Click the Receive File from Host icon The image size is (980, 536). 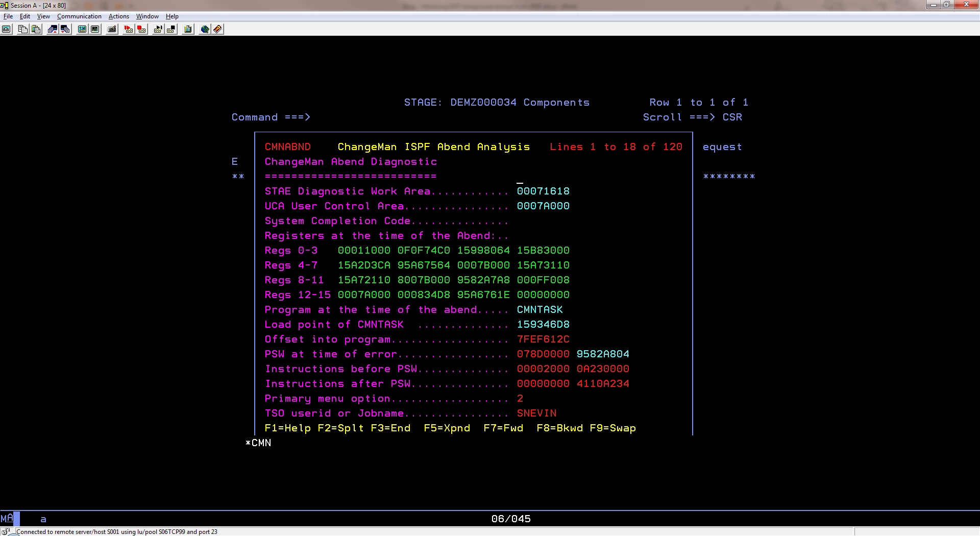coord(65,29)
